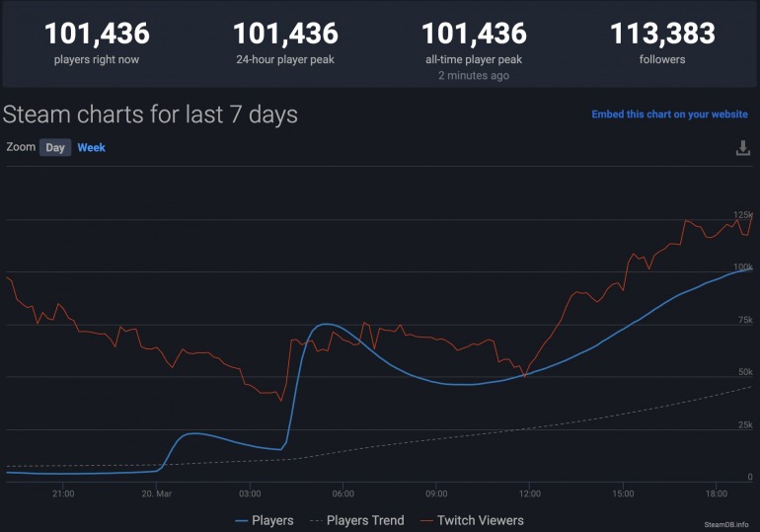760x532 pixels.
Task: Select the Day zoom option
Action: [x=55, y=148]
